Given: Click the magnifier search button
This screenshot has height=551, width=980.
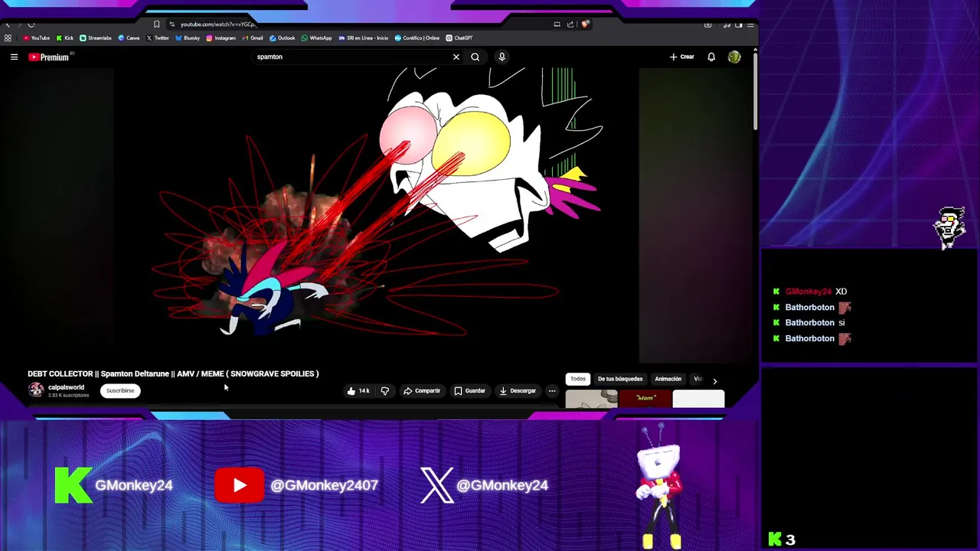Looking at the screenshot, I should [475, 57].
